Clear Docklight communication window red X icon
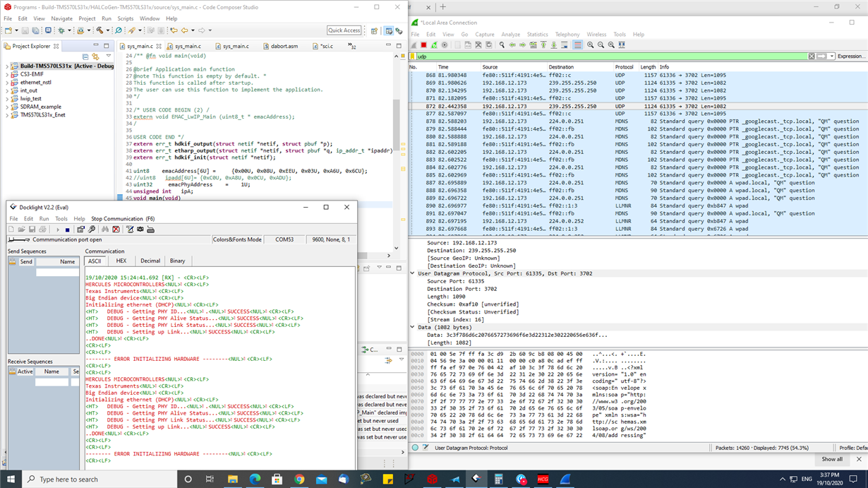The image size is (868, 488). point(116,230)
